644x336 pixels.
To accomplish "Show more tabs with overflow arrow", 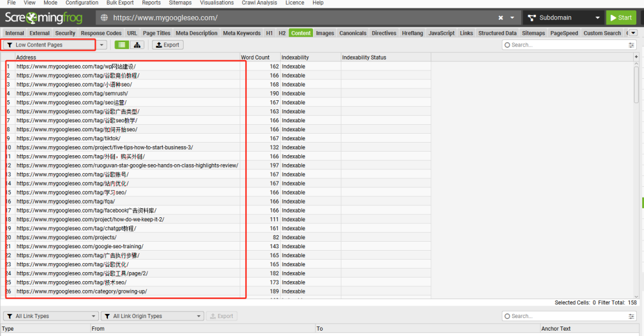I will (633, 33).
